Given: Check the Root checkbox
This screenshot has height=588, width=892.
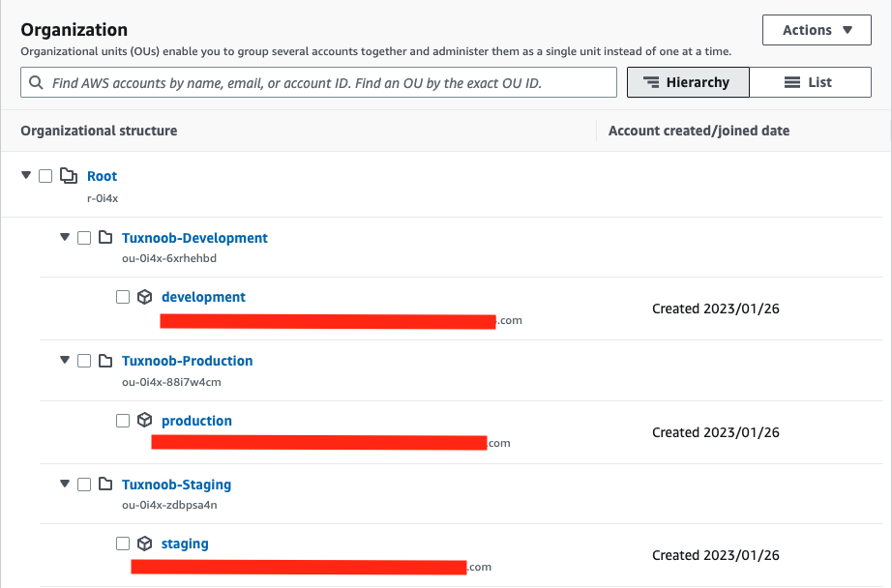Looking at the screenshot, I should (x=45, y=176).
